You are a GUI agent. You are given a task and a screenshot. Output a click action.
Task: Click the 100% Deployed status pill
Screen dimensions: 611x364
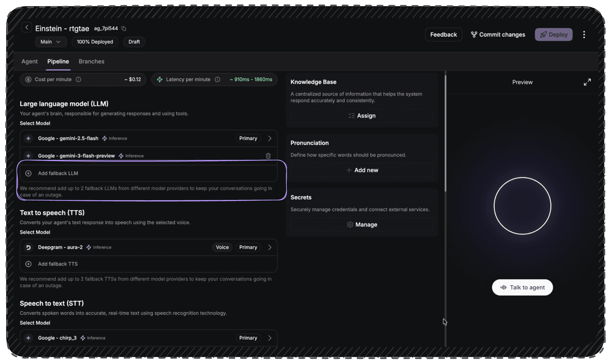pos(95,42)
